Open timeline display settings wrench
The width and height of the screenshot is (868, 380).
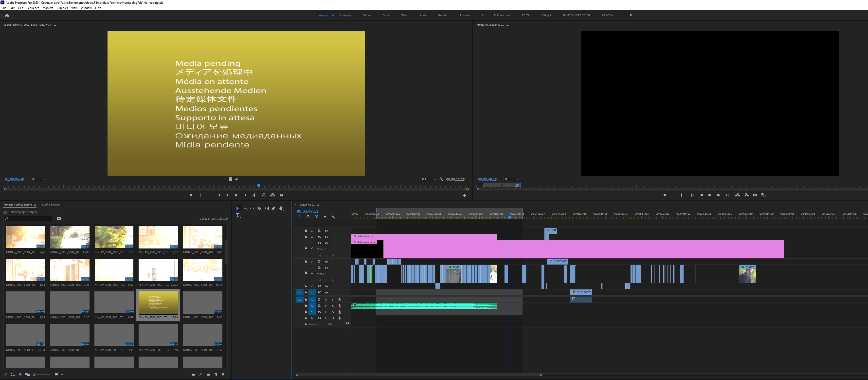coord(333,217)
